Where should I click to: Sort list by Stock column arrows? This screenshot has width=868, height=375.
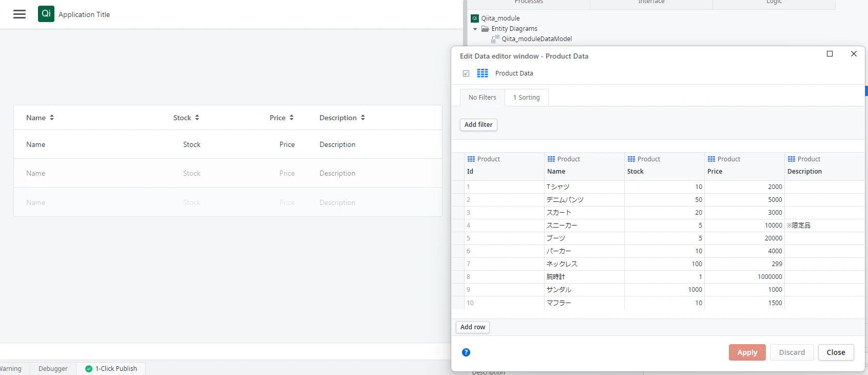click(197, 118)
